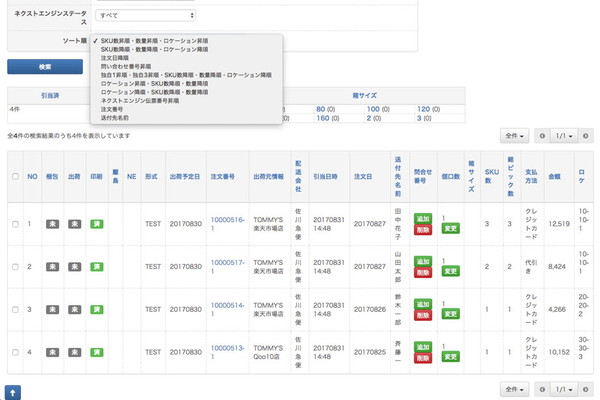Go to previous page with top pager arrow
The width and height of the screenshot is (600, 400).
542,136
